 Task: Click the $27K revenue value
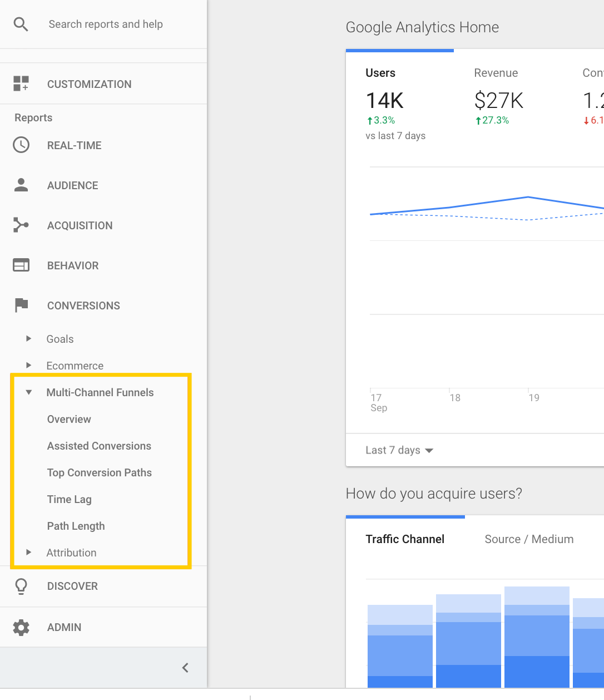(x=499, y=101)
